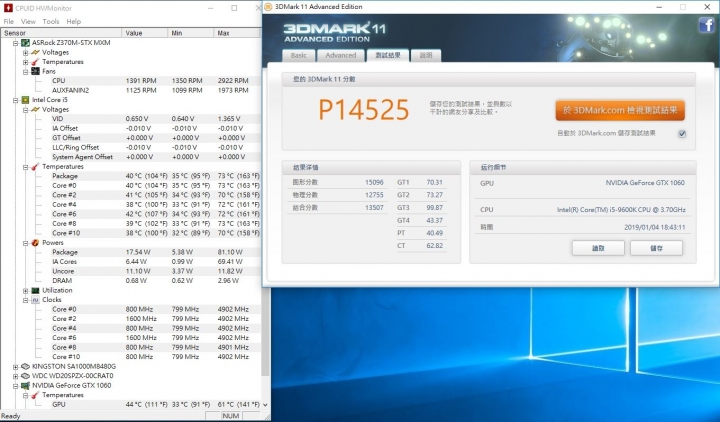This screenshot has height=422, width=720.
Task: Click the motherboard Voltages lightning icon
Action: point(35,52)
